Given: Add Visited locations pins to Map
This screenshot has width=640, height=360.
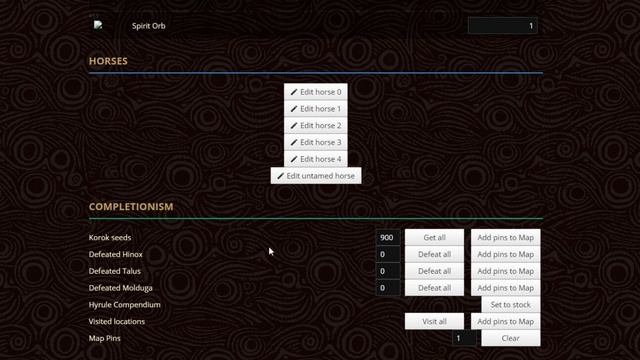Looking at the screenshot, I should click(505, 321).
